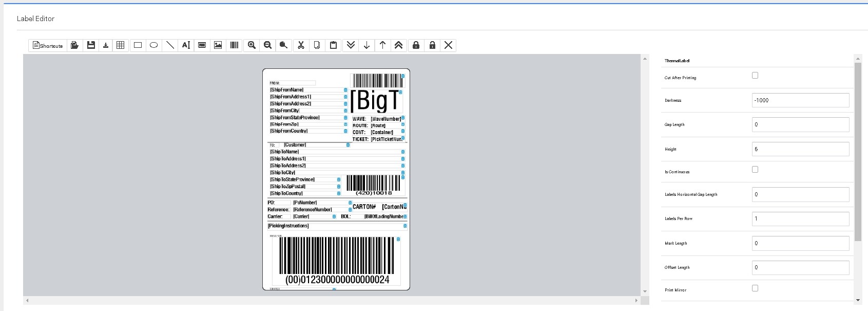This screenshot has width=868, height=311.
Task: Toggle the grid icon in the toolbar
Action: (121, 45)
